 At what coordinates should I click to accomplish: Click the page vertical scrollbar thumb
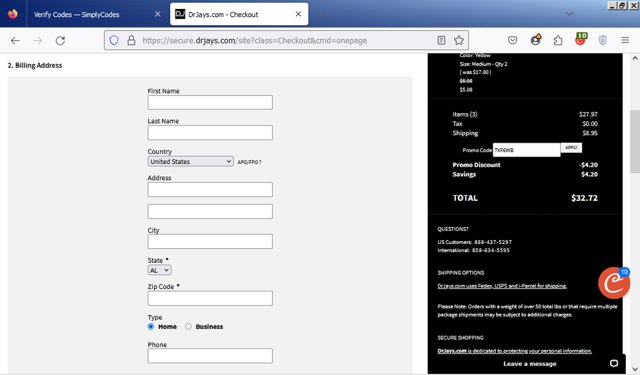coord(635,142)
